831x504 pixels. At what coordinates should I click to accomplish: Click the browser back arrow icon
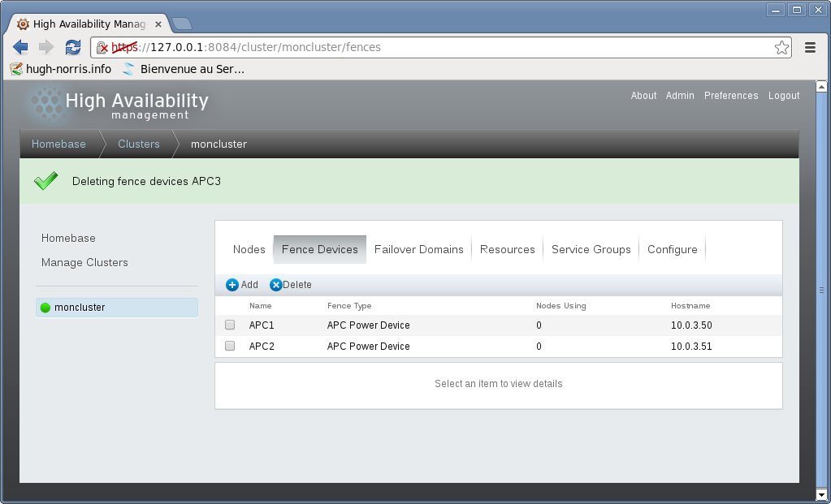tap(20, 47)
